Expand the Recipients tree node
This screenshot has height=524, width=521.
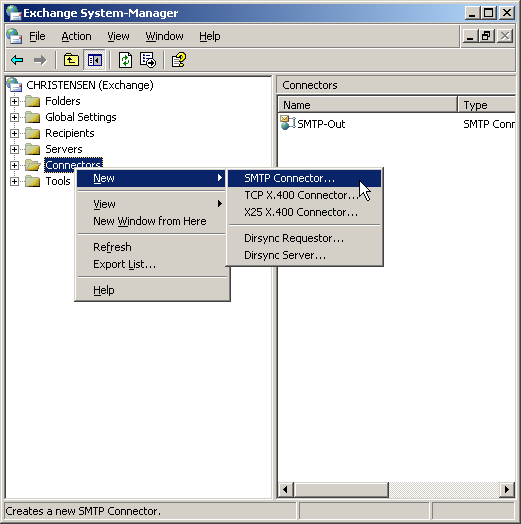pyautogui.click(x=14, y=133)
